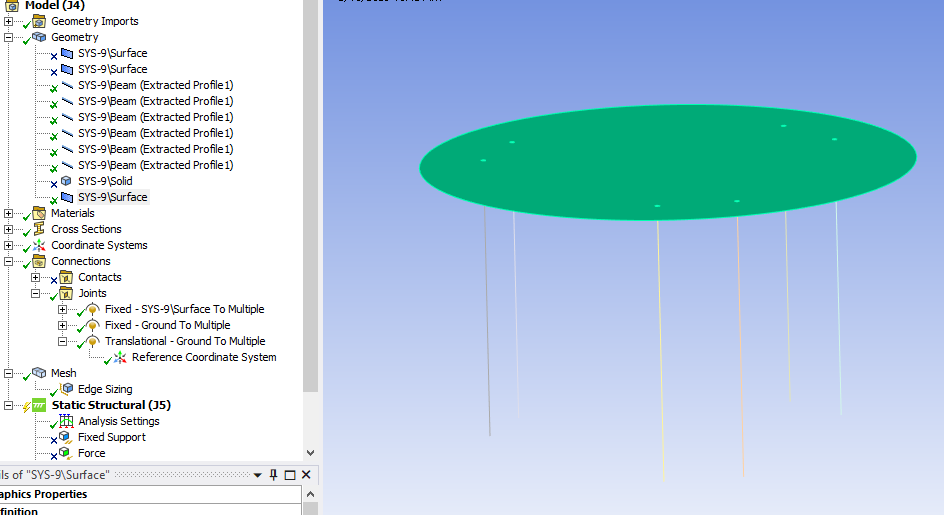The height and width of the screenshot is (515, 944).
Task: Click the Geometry node icon
Action: click(x=39, y=37)
